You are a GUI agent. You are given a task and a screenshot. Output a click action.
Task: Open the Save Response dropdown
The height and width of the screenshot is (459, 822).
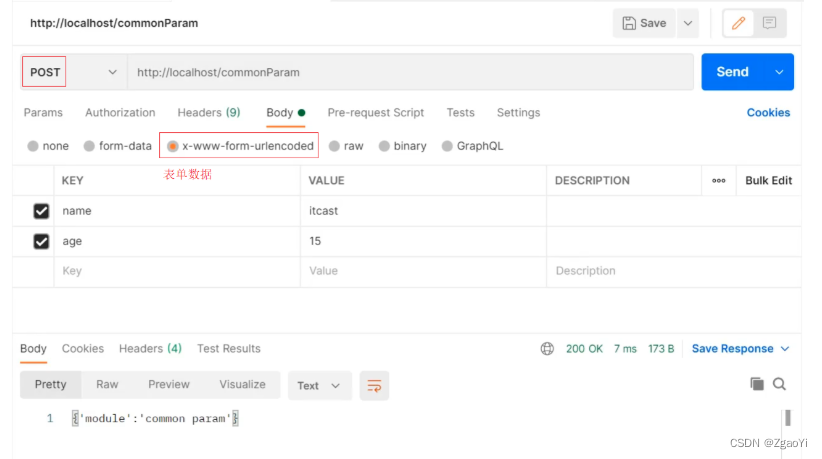tap(740, 349)
